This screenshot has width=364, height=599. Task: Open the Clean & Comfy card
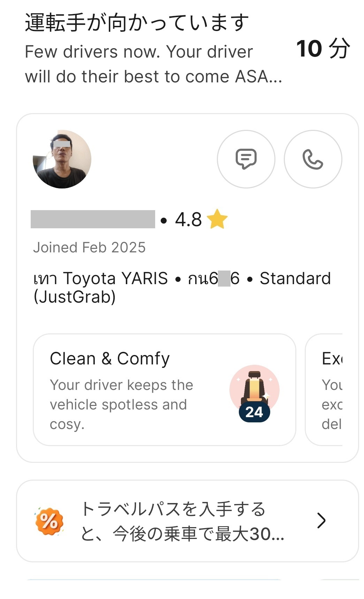139,389
